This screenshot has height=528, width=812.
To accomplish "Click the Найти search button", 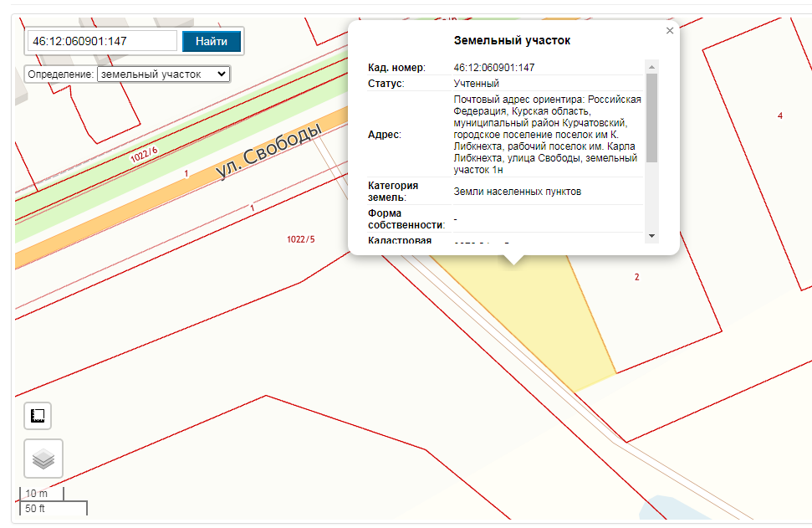I will coord(212,42).
